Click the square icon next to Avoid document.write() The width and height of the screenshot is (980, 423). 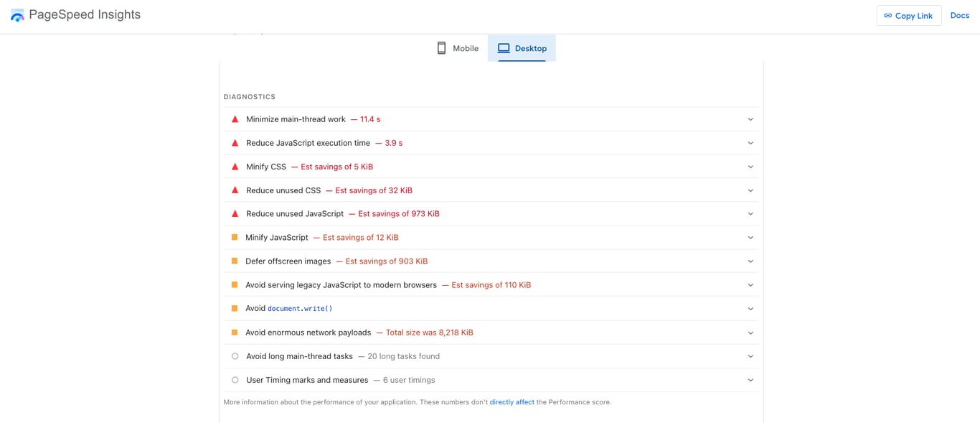[x=235, y=308]
